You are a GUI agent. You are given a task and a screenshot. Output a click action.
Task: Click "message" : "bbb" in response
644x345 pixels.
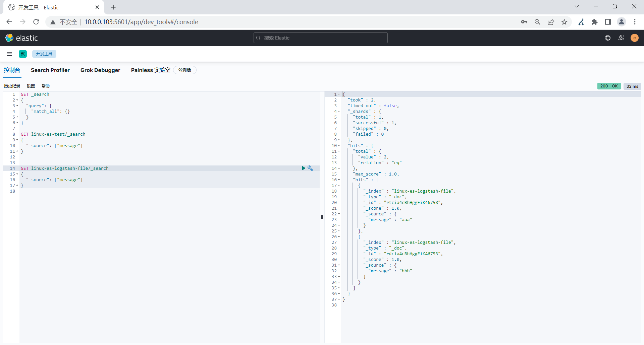click(390, 271)
